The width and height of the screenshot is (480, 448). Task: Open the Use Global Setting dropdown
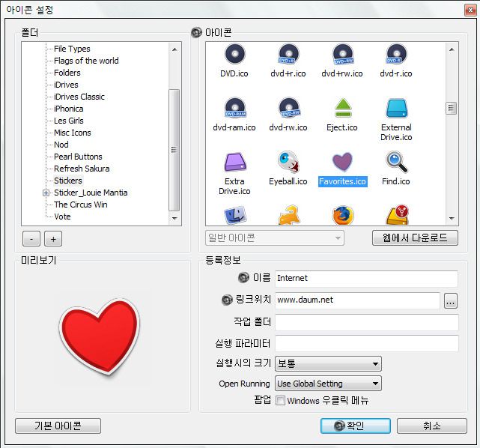(328, 384)
